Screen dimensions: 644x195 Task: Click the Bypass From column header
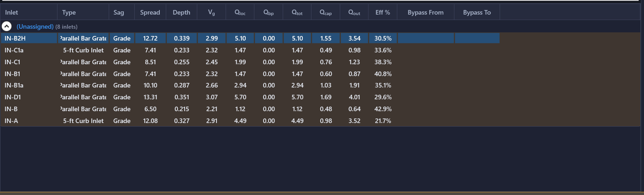pyautogui.click(x=426, y=12)
